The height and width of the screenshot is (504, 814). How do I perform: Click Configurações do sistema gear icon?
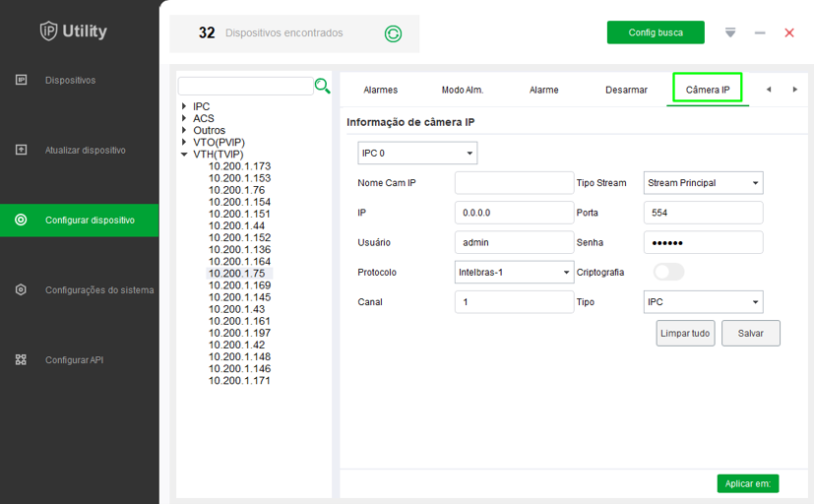point(21,289)
